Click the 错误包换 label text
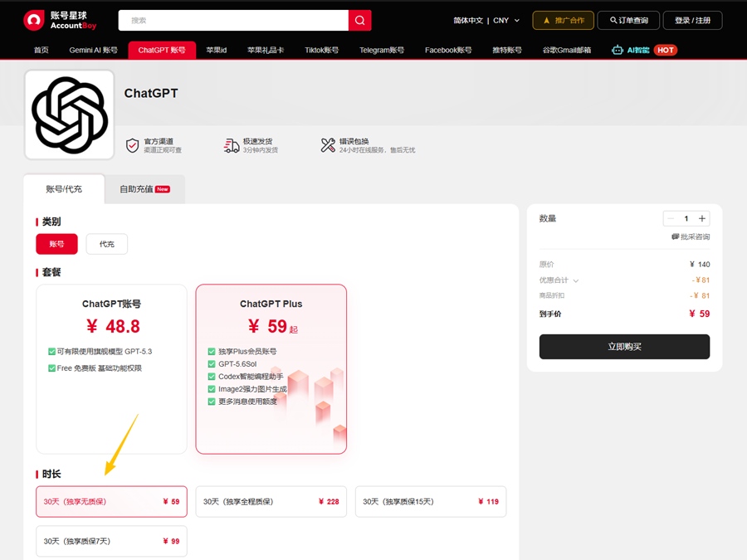The image size is (747, 560). pos(354,141)
